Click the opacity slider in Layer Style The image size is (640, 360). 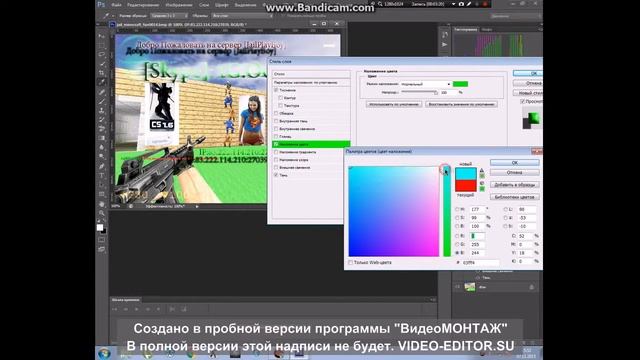click(x=420, y=92)
